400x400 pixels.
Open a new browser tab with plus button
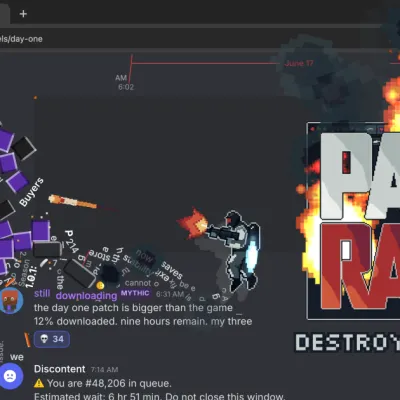pos(23,14)
